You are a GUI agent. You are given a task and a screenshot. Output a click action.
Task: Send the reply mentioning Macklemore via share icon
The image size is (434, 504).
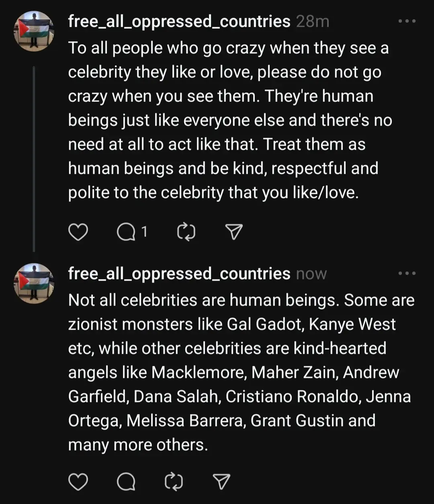222,482
